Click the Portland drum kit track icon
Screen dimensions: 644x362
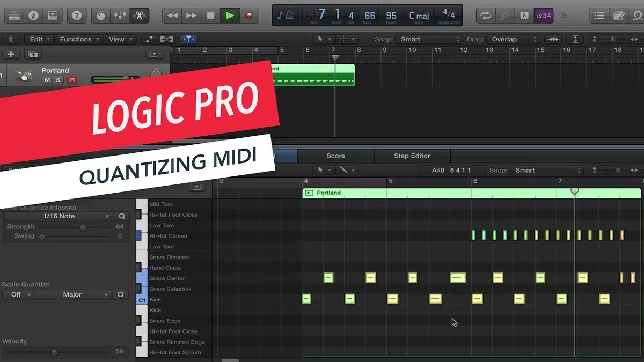point(23,76)
